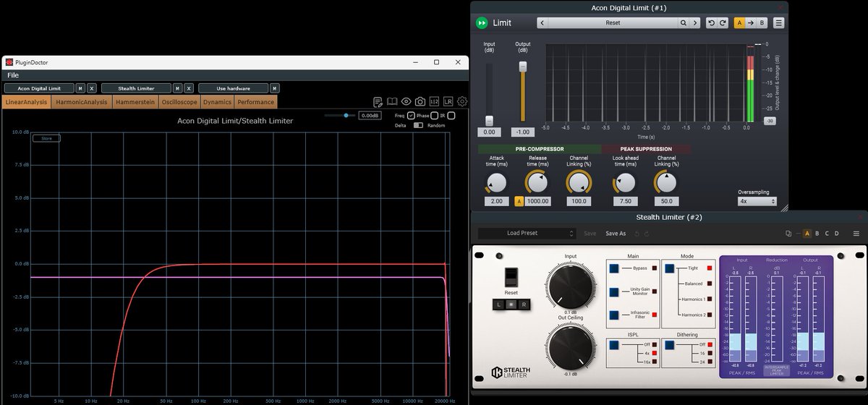Toggle the auto release A button
The height and width of the screenshot is (405, 868).
(519, 201)
